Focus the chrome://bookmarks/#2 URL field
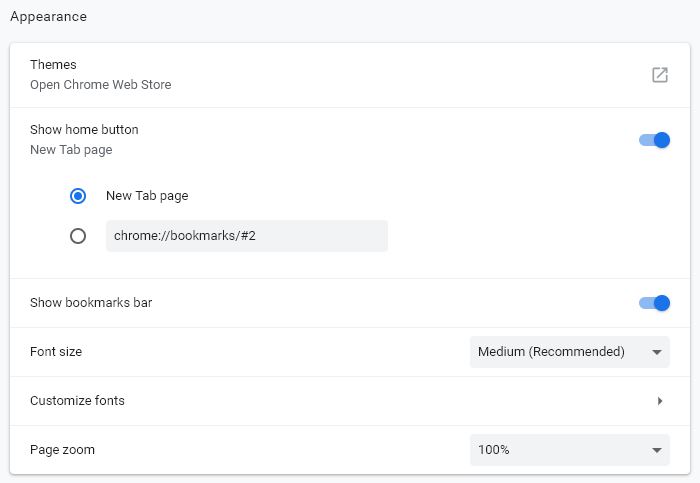Image resolution: width=700 pixels, height=483 pixels. coord(246,237)
